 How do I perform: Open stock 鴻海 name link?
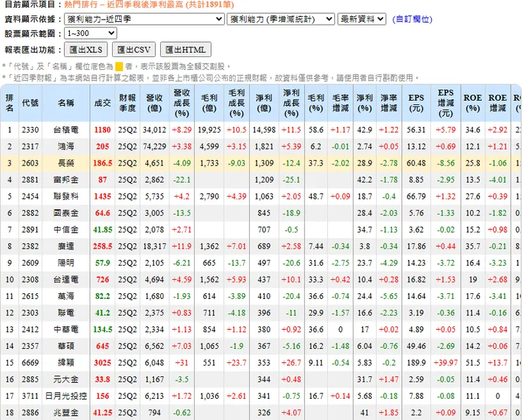[66, 147]
